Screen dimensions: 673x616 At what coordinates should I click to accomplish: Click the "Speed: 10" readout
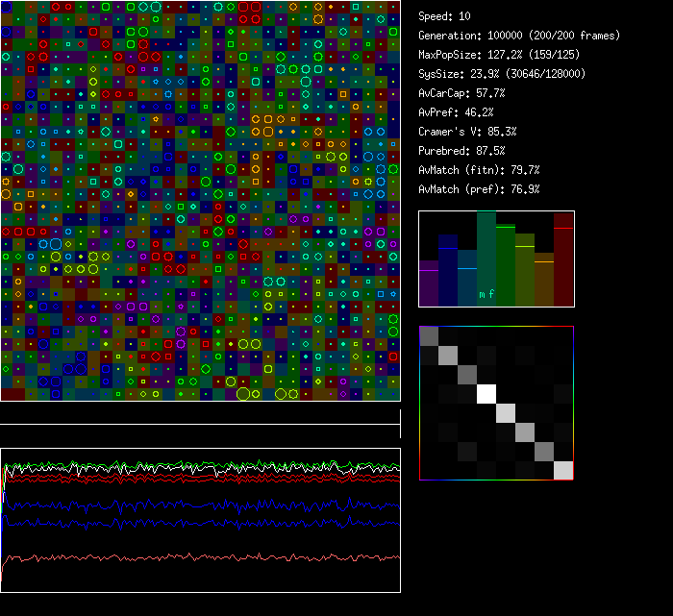444,16
